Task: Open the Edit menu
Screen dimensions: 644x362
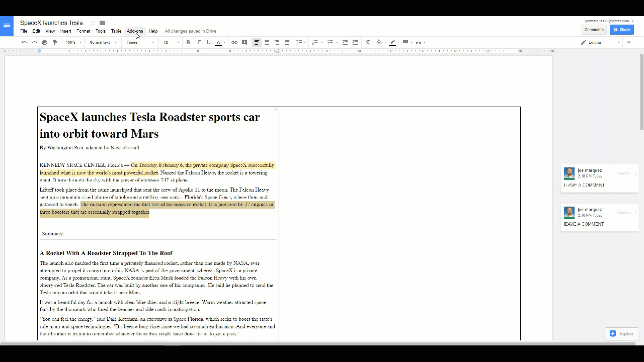Action: coord(36,31)
